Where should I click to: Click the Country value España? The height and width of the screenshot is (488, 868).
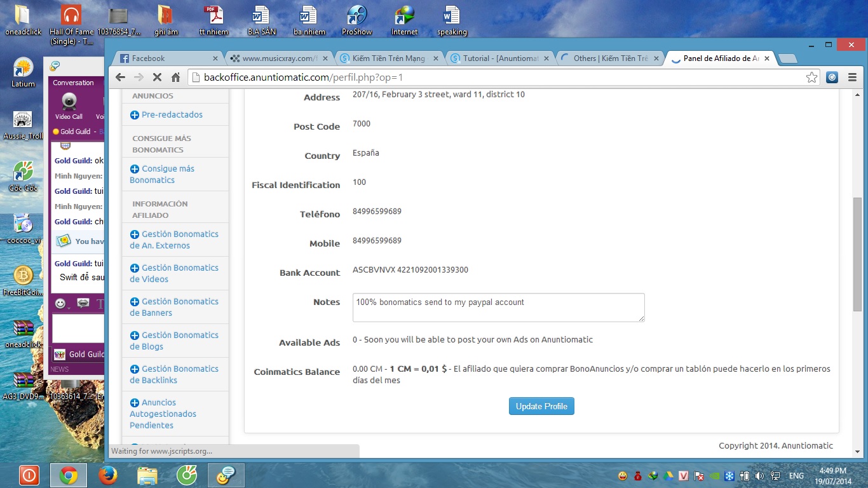(366, 153)
